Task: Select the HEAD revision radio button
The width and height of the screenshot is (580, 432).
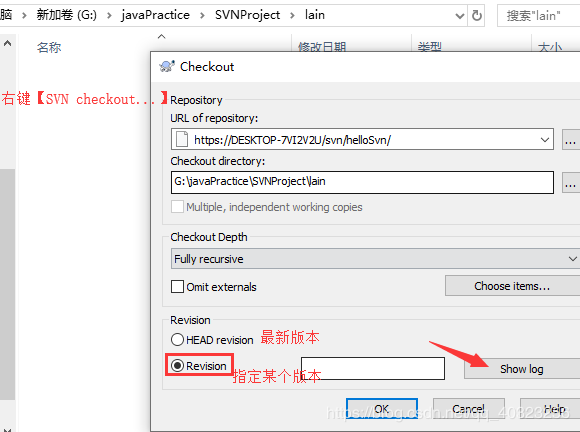Action: click(177, 339)
